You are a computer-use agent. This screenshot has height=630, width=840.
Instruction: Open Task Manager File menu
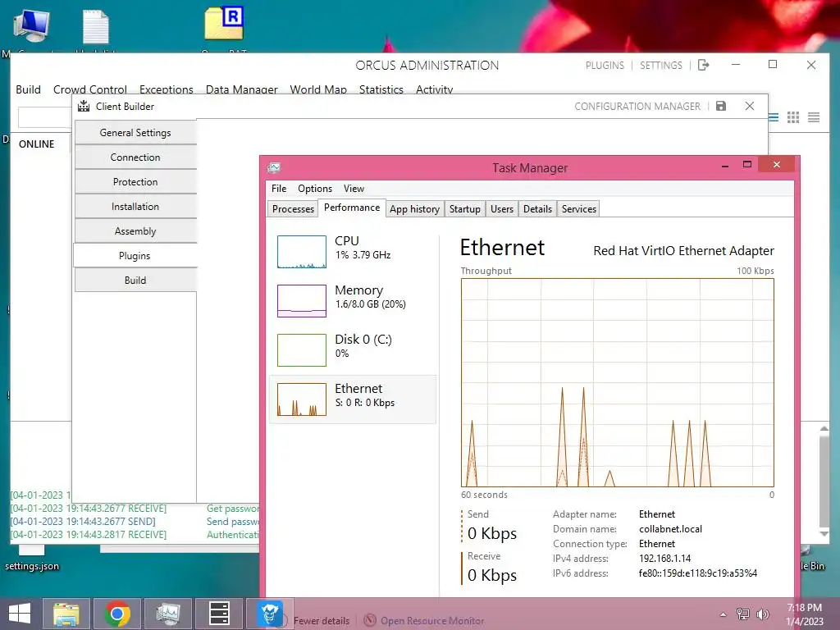pos(279,189)
